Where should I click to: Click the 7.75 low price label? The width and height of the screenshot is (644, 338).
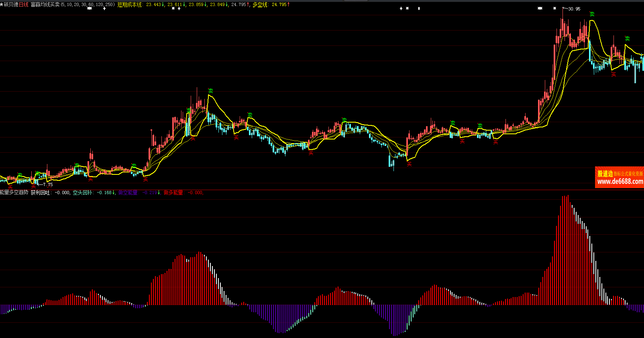tap(48, 185)
